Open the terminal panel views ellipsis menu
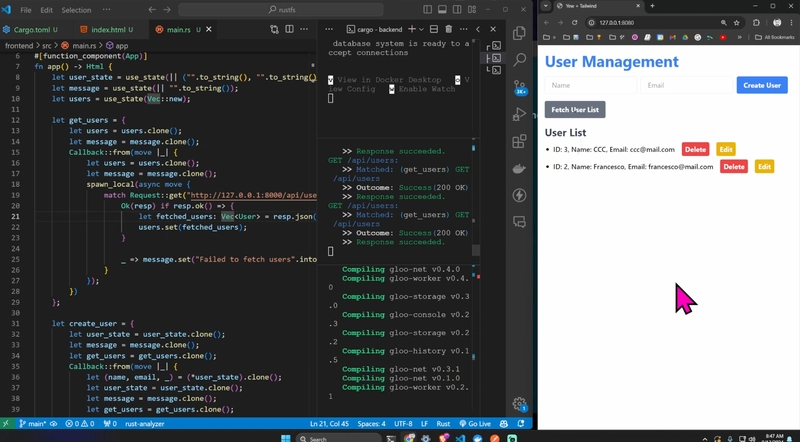 click(x=329, y=29)
